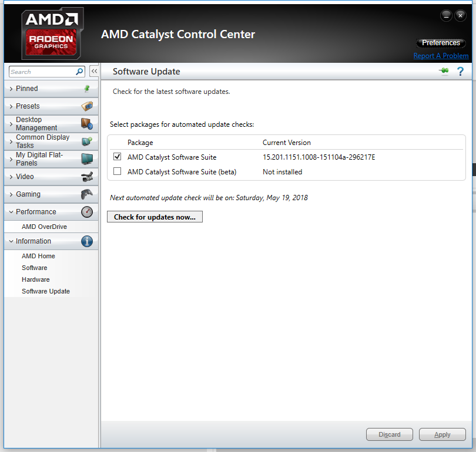Image resolution: width=476 pixels, height=452 pixels.
Task: Expand the My Digital Flat-Panels chevron
Action: tap(11, 159)
